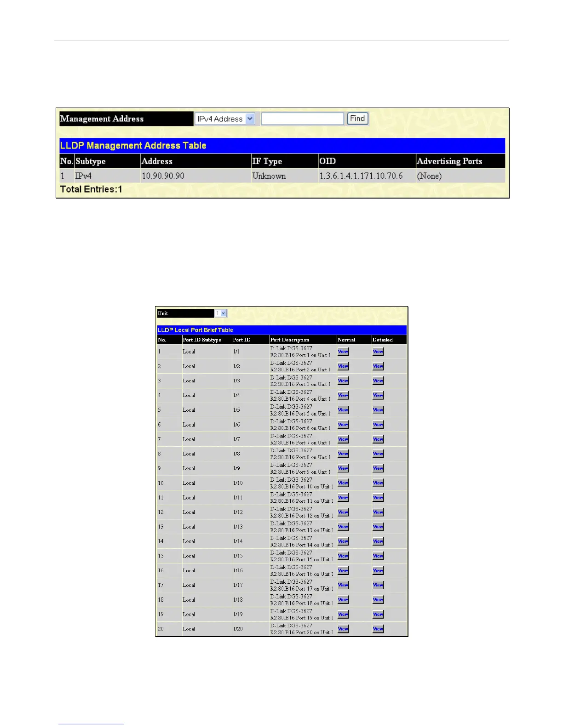The height and width of the screenshot is (728, 563).
Task: Click Detailed View button for port 1/17
Action: tap(378, 585)
